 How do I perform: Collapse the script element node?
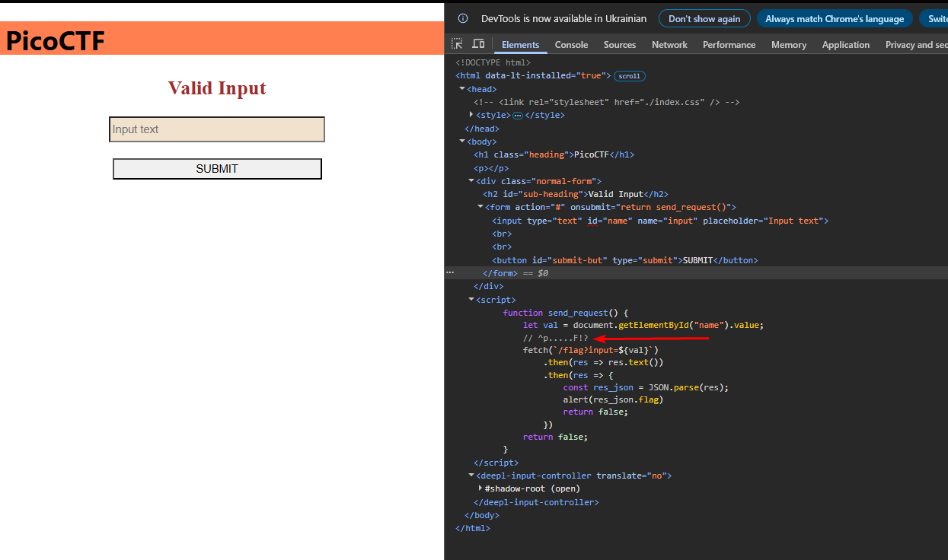[472, 300]
